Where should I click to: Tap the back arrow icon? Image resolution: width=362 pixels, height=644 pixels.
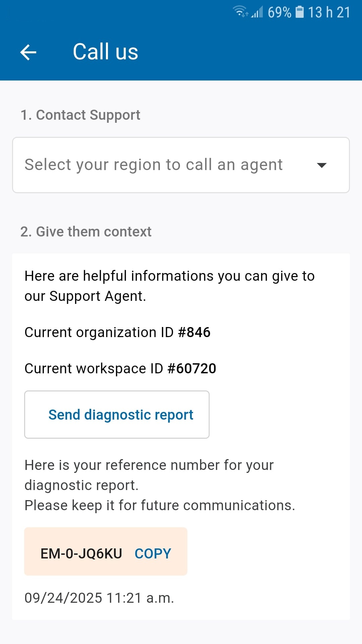click(x=28, y=52)
